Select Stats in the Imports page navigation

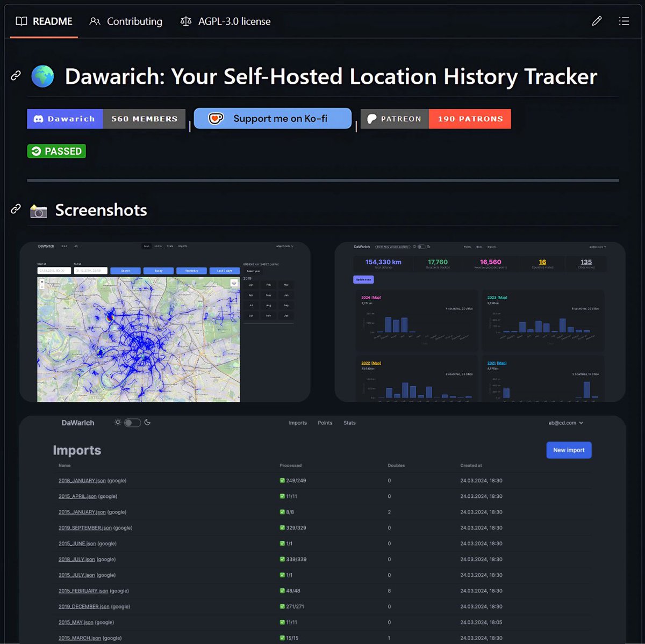pos(349,423)
